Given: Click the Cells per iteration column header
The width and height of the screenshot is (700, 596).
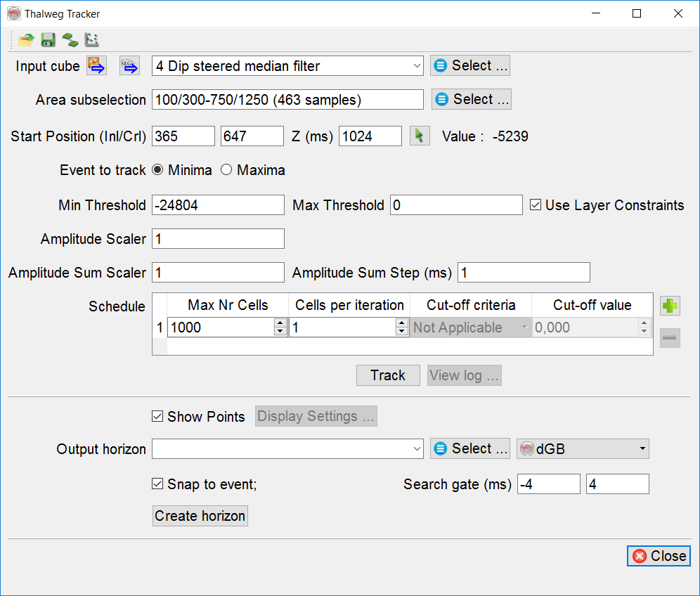Looking at the screenshot, I should [349, 305].
